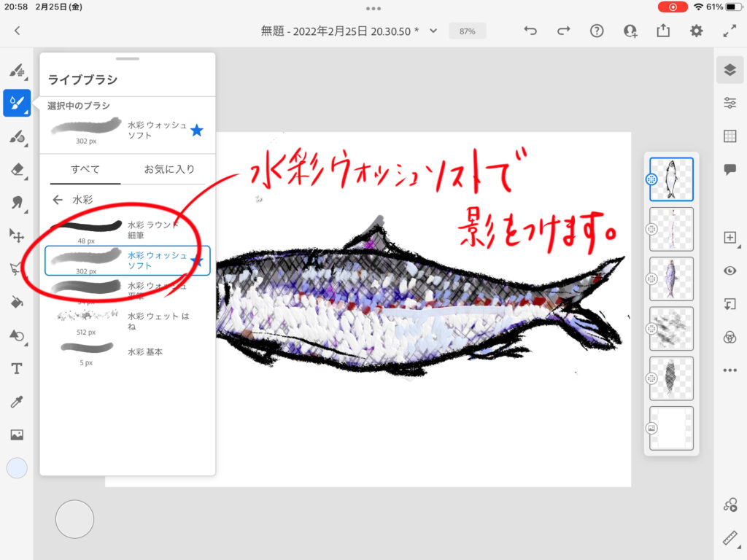Click the Undo arrow
The image size is (747, 560).
click(530, 31)
